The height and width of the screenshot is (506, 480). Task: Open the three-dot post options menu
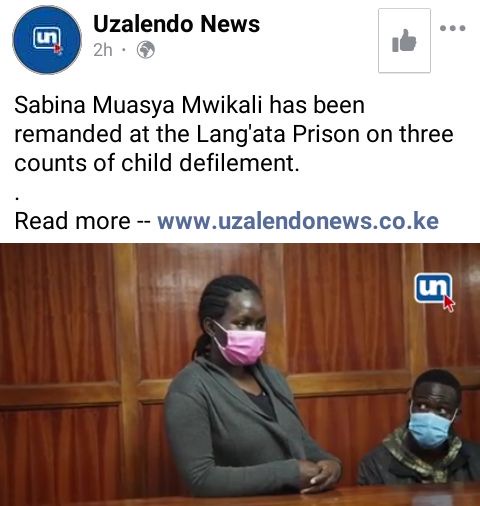[452, 28]
